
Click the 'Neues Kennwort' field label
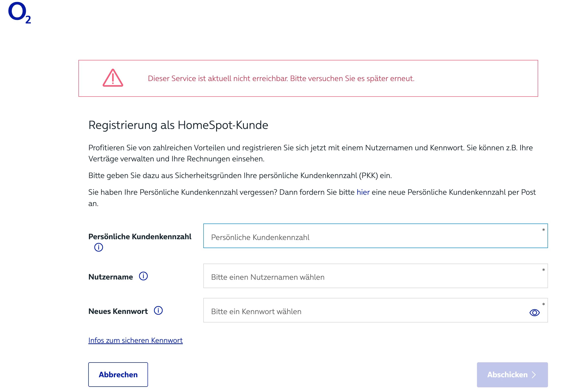click(x=118, y=311)
